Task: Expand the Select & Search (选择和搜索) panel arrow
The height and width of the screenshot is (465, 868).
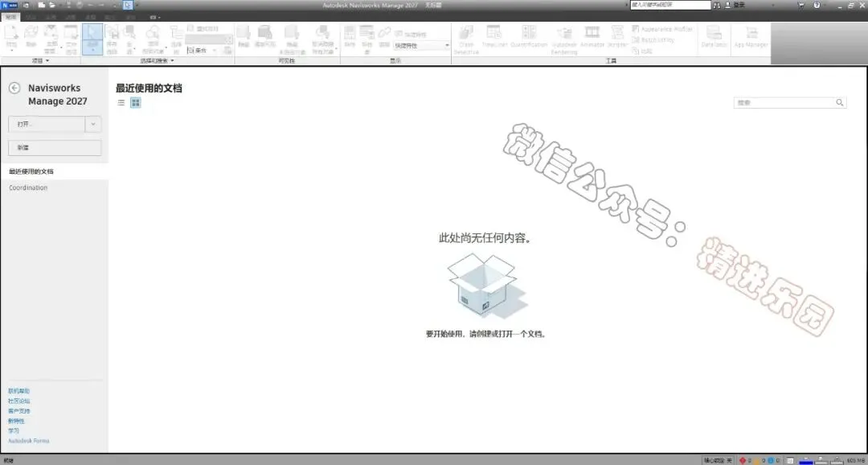Action: [172, 60]
